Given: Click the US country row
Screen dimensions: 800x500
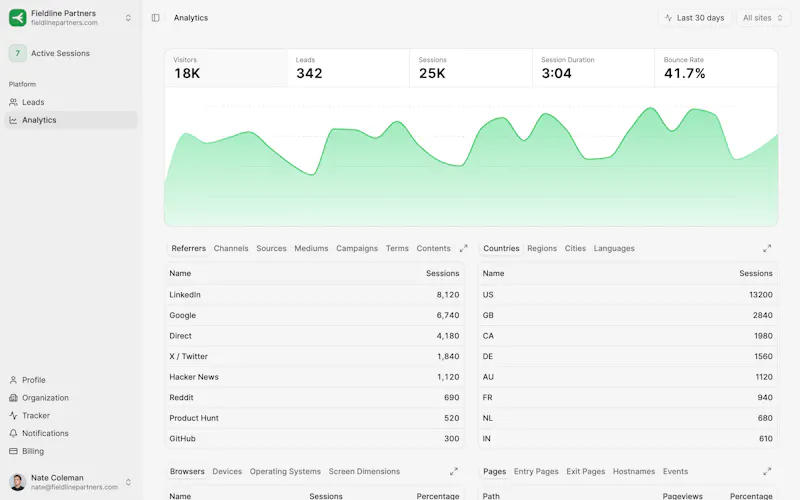Looking at the screenshot, I should click(x=628, y=295).
